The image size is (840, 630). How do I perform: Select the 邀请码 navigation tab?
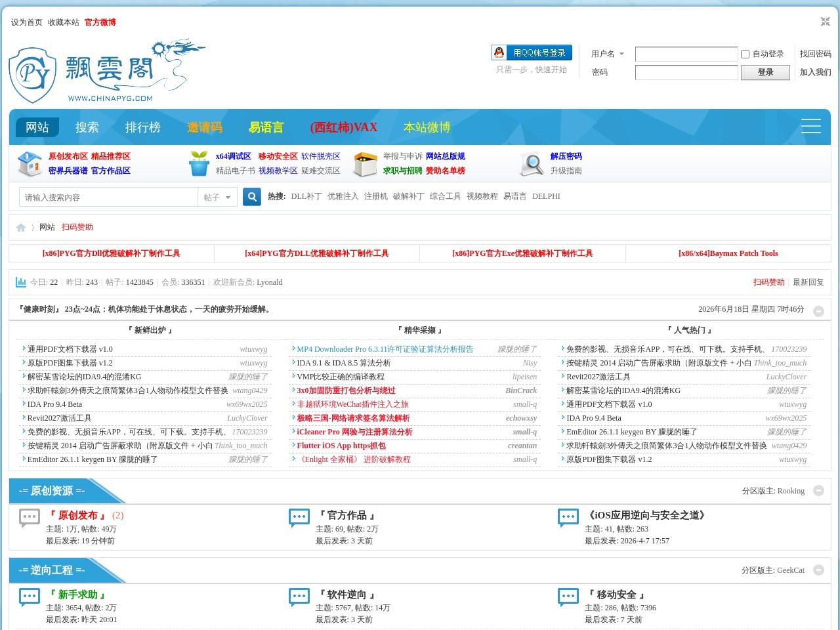[x=205, y=127]
